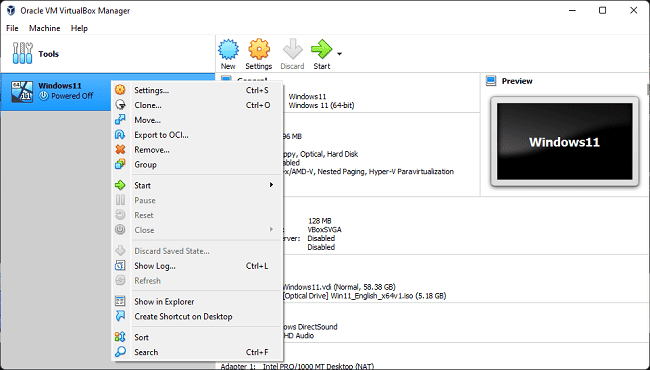This screenshot has width=650, height=370.
Task: Select Move... in the context menu
Action: pyautogui.click(x=197, y=120)
